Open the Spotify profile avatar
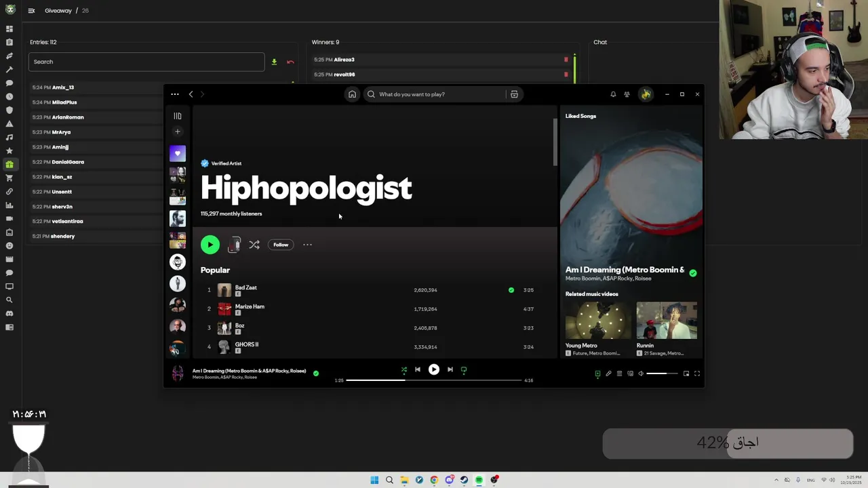This screenshot has height=488, width=868. pos(646,94)
